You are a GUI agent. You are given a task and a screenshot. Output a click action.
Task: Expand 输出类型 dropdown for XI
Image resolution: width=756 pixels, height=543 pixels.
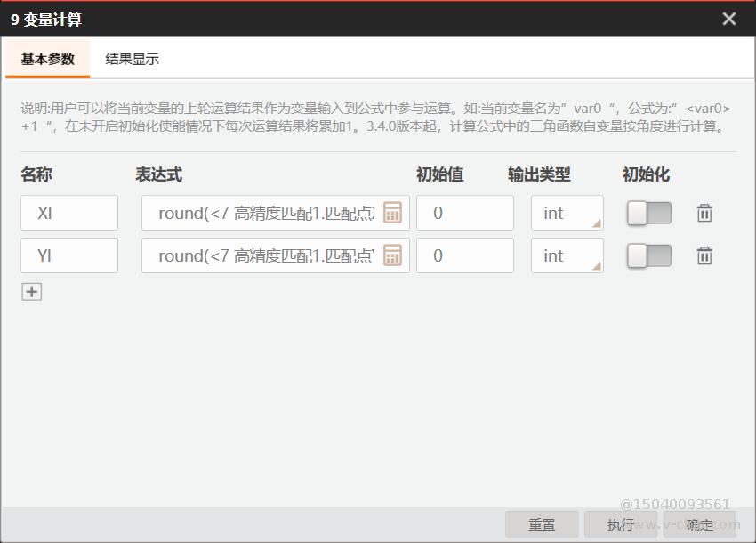[x=567, y=213]
